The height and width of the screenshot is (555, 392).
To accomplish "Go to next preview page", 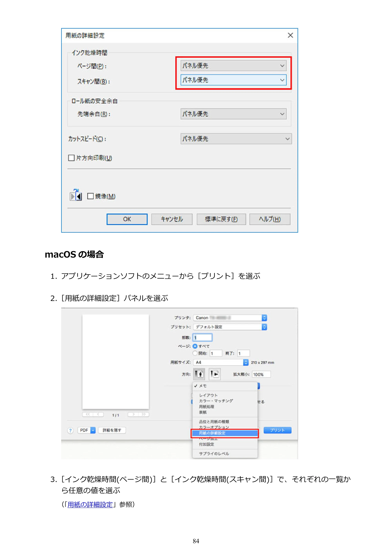I will (x=133, y=415).
